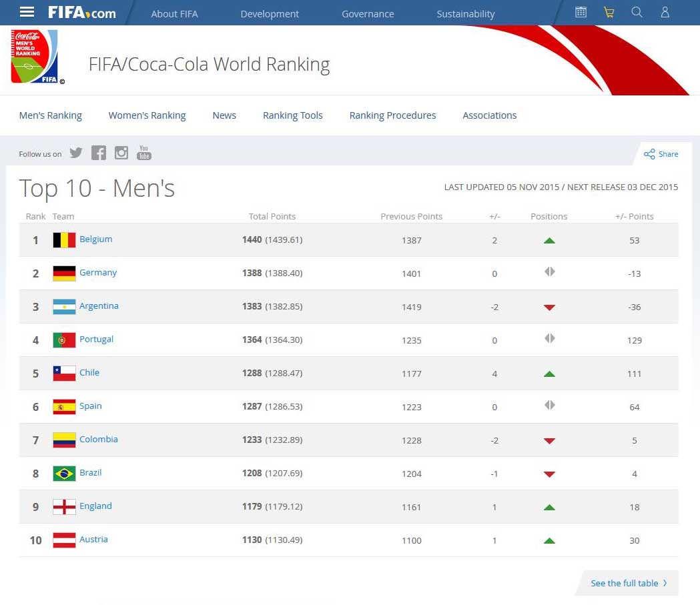Click the FIFA/Coca-Cola World Ranking title
The width and height of the screenshot is (700, 605).
(x=209, y=64)
